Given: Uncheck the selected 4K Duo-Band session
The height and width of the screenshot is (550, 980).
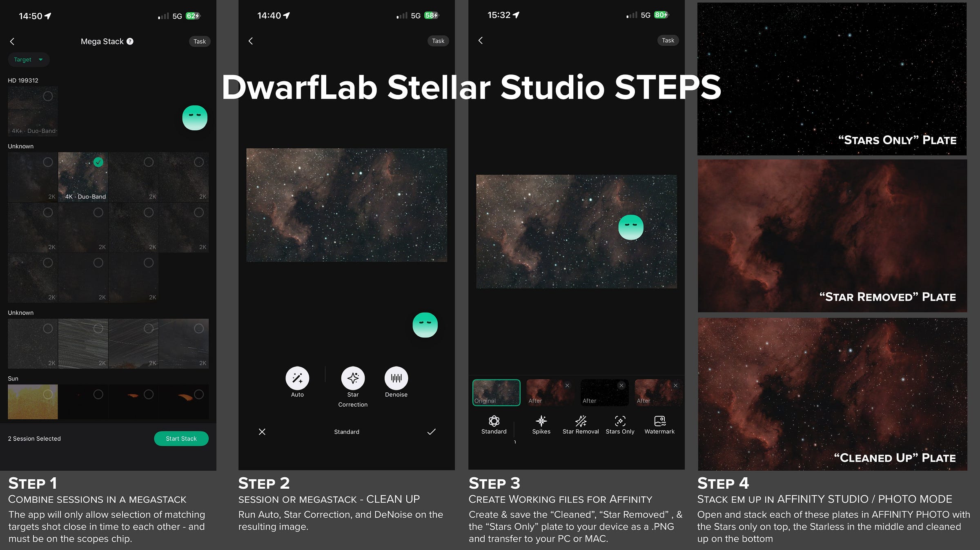Looking at the screenshot, I should [x=98, y=162].
